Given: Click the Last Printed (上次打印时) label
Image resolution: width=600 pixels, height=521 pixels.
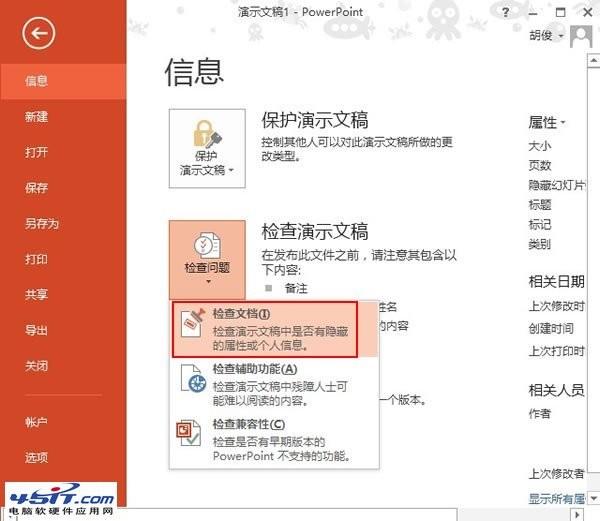Looking at the screenshot, I should (x=557, y=351).
